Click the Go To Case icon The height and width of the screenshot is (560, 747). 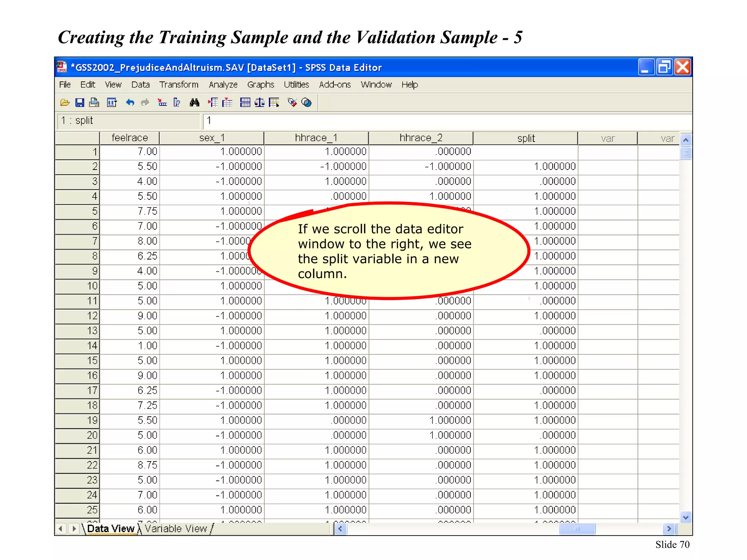162,102
